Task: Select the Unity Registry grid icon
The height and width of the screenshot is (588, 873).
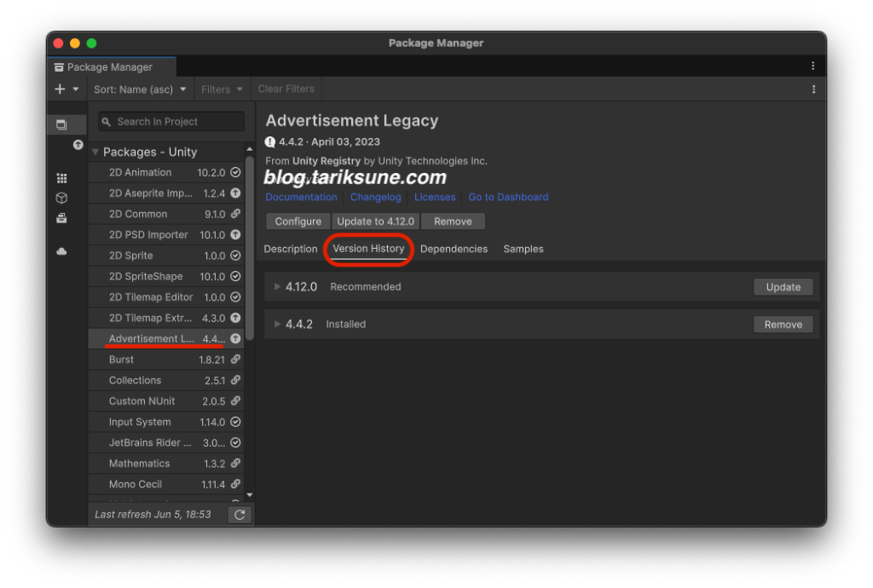Action: (x=61, y=178)
